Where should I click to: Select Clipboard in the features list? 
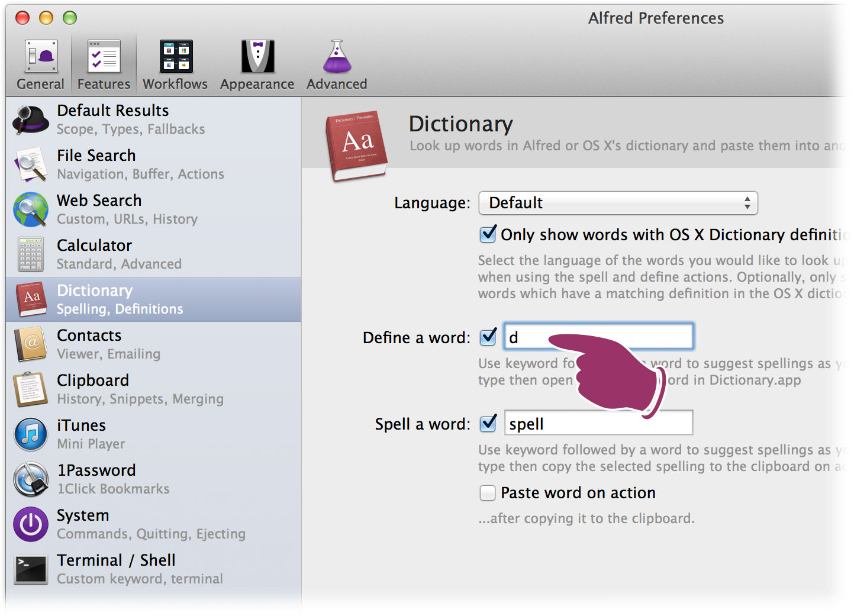pyautogui.click(x=153, y=389)
